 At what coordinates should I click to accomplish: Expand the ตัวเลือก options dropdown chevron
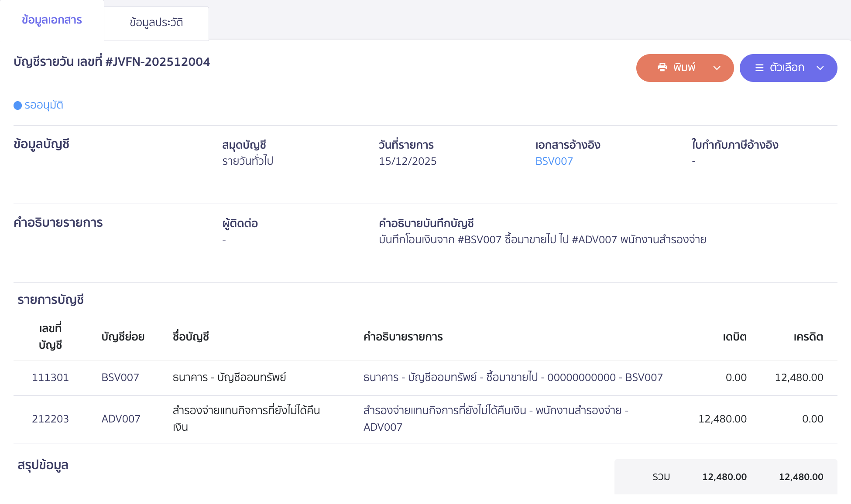point(820,68)
